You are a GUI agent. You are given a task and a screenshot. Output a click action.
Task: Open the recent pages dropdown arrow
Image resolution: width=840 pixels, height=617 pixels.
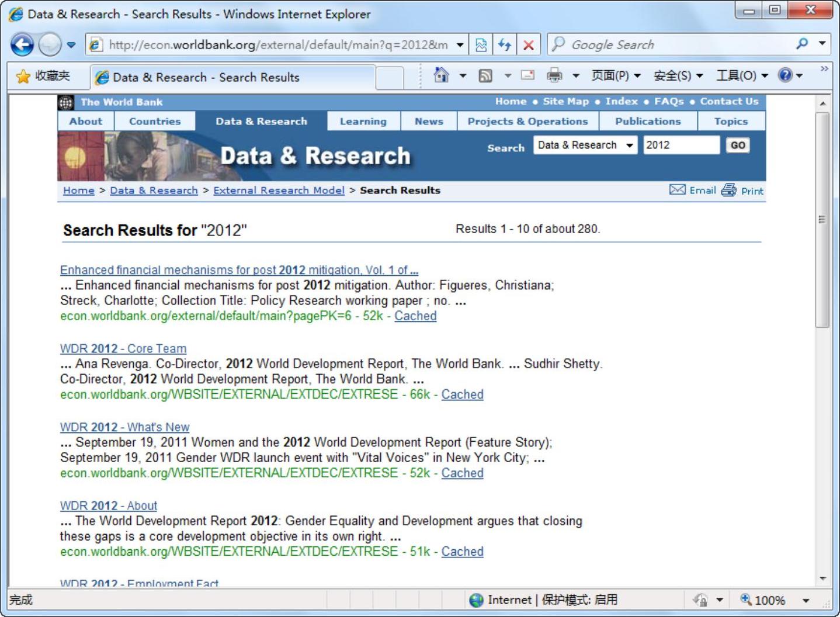click(71, 45)
